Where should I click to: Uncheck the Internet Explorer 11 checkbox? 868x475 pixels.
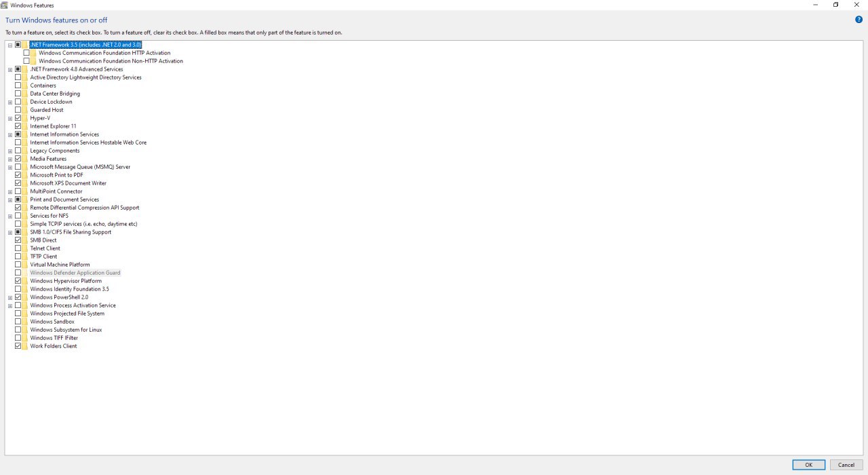pyautogui.click(x=18, y=126)
